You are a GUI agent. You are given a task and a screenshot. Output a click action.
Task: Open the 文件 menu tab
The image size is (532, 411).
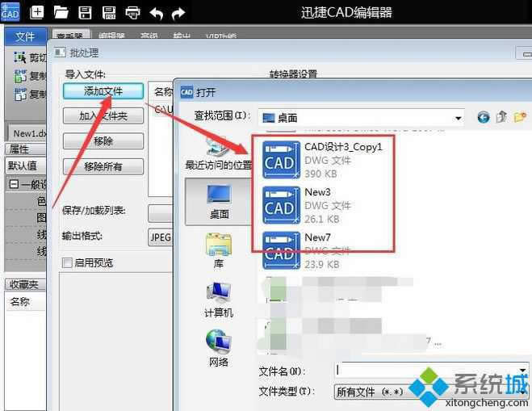click(x=26, y=36)
